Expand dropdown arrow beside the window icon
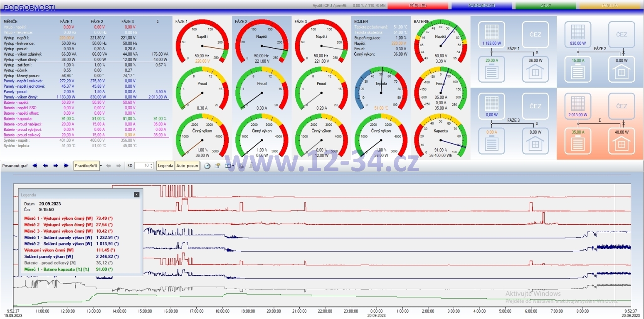This screenshot has height=319, width=644. point(233,166)
